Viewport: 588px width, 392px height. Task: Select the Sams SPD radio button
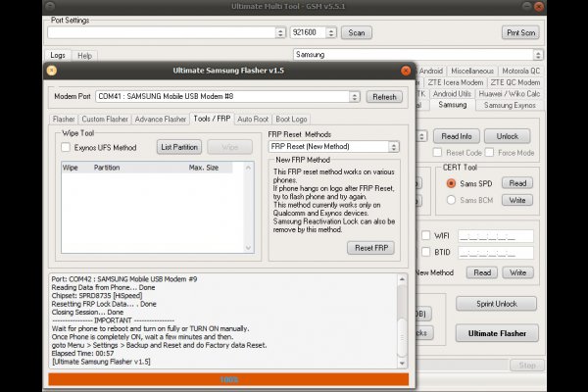coord(451,183)
